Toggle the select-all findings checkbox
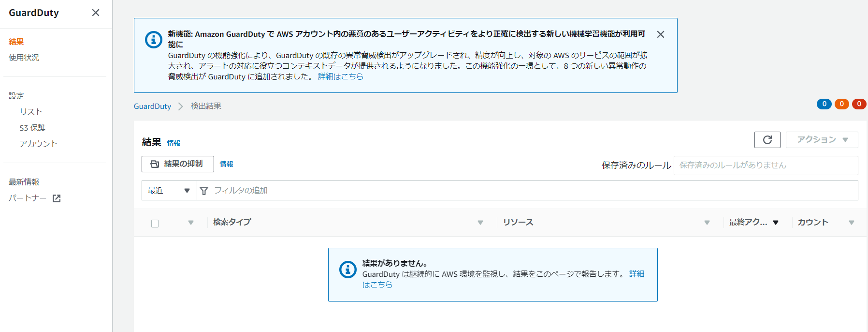 pyautogui.click(x=155, y=223)
